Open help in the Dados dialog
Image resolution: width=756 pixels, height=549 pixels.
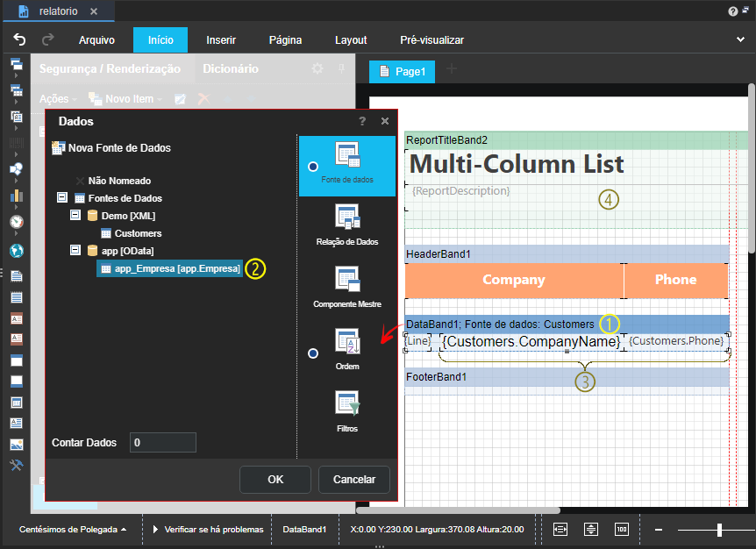[x=362, y=121]
